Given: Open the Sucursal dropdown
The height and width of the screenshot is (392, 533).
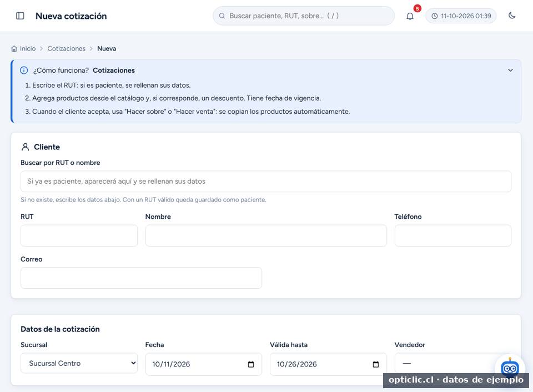Looking at the screenshot, I should coord(79,363).
